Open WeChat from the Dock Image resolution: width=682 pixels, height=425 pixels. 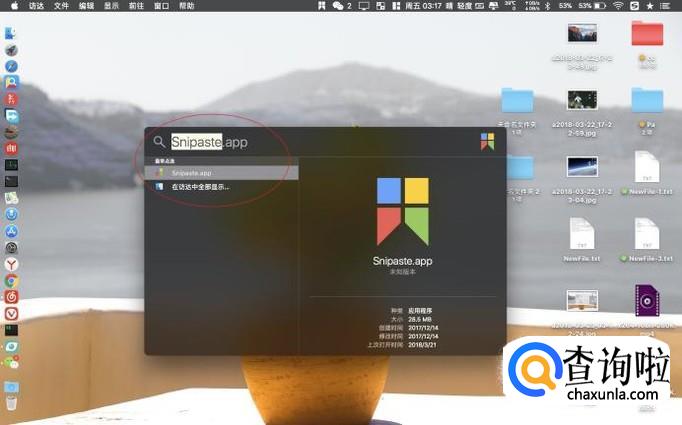pyautogui.click(x=12, y=363)
